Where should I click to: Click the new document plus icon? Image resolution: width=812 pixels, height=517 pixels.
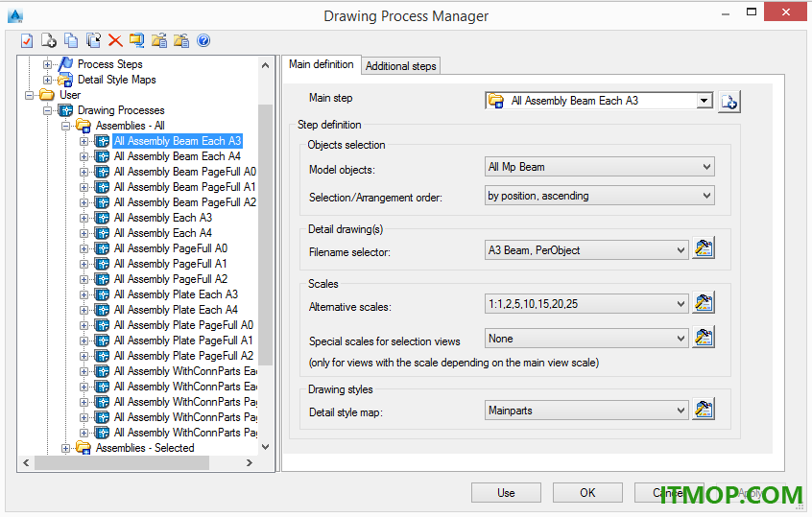click(x=49, y=40)
